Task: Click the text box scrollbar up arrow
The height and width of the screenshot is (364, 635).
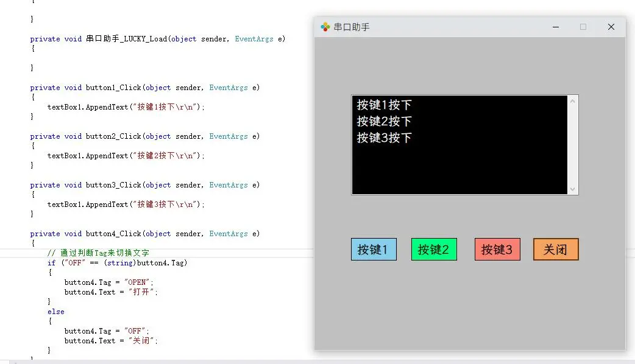Action: [572, 101]
